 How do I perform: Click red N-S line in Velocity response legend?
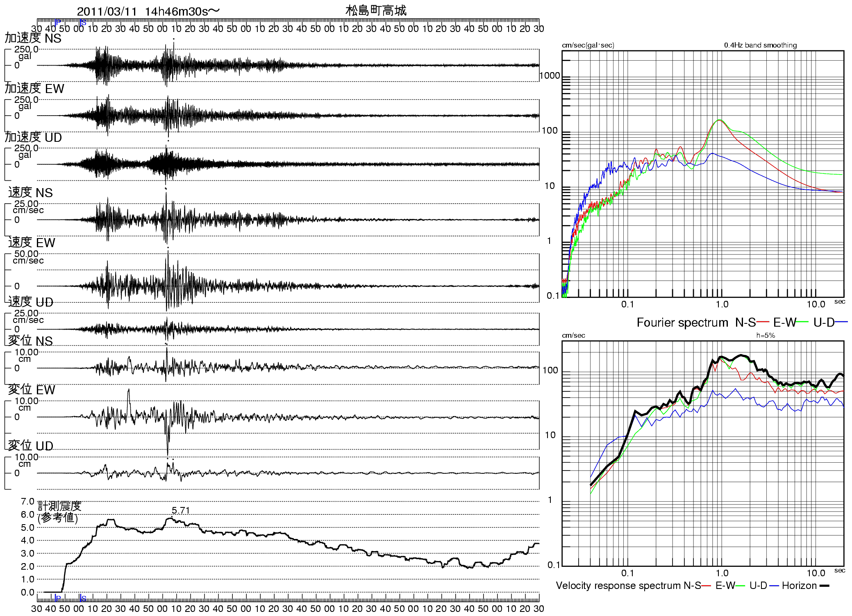point(706,586)
